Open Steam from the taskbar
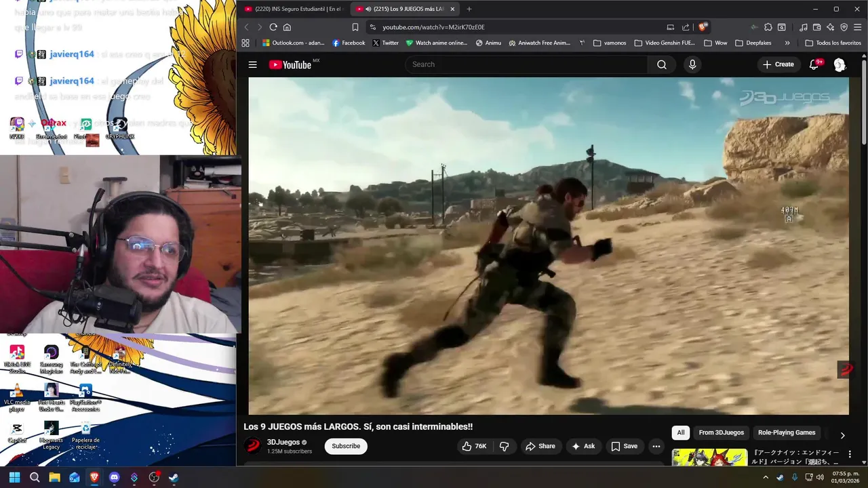This screenshot has height=488, width=868. pos(174,477)
